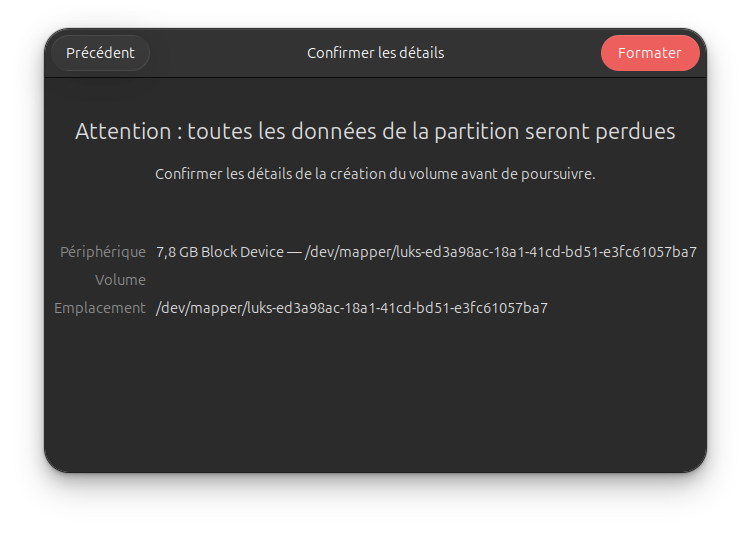The image size is (751, 533).
Task: Click the subtitle about confirming volume creation
Action: pyautogui.click(x=376, y=174)
